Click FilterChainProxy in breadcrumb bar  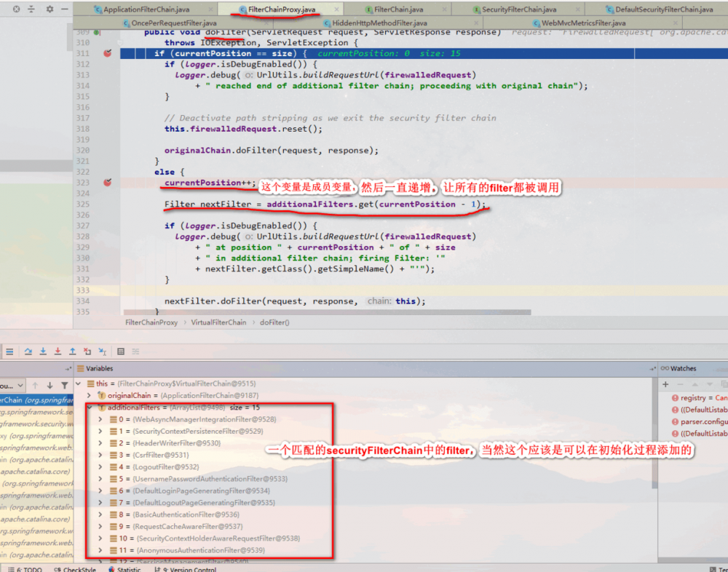click(151, 322)
